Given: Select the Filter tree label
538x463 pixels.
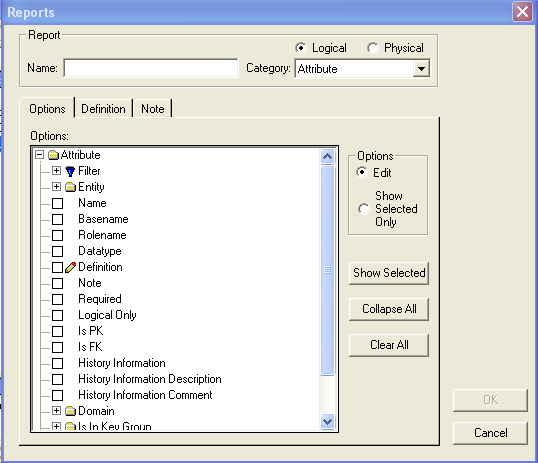Looking at the screenshot, I should (89, 171).
